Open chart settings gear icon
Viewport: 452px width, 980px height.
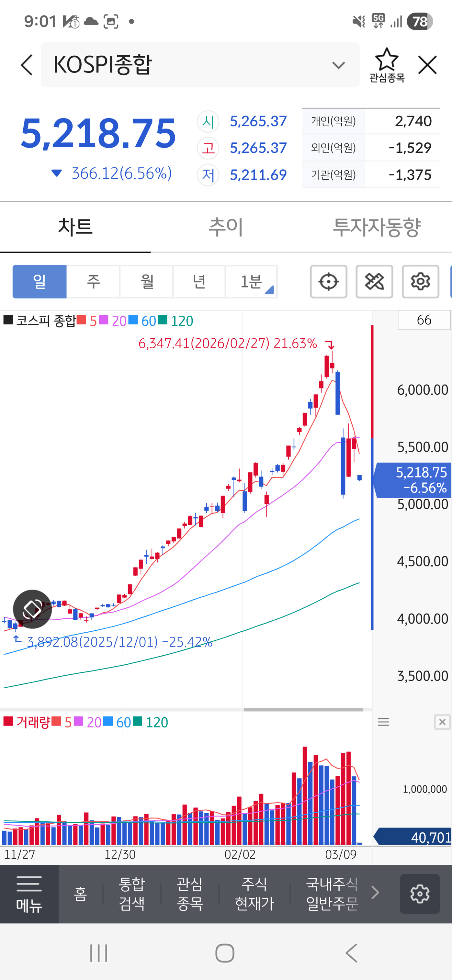(x=420, y=281)
